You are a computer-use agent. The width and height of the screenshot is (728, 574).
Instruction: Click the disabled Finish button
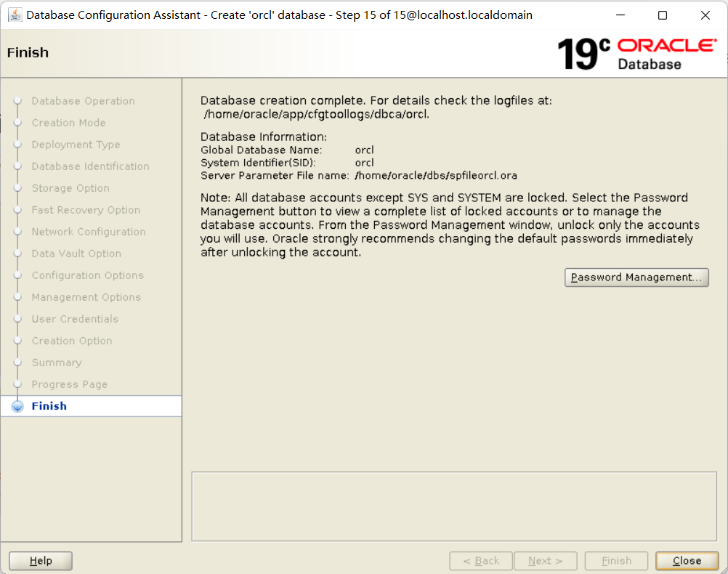click(616, 560)
